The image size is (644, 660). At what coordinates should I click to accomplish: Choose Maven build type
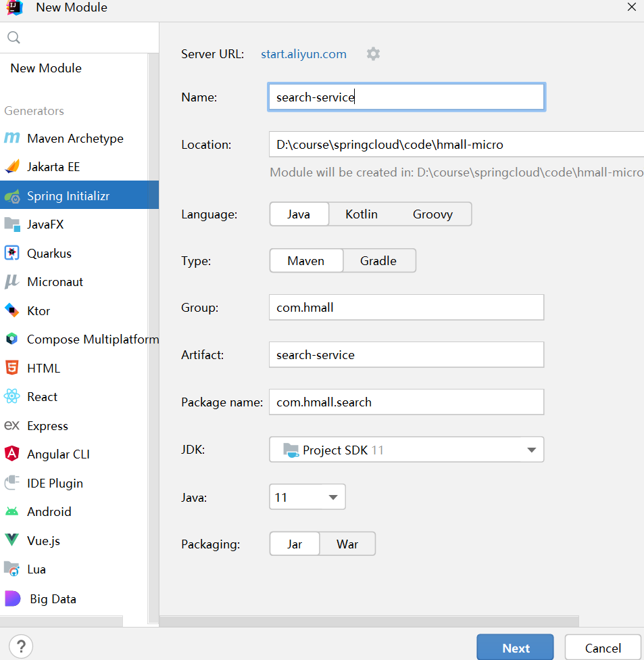coord(306,261)
